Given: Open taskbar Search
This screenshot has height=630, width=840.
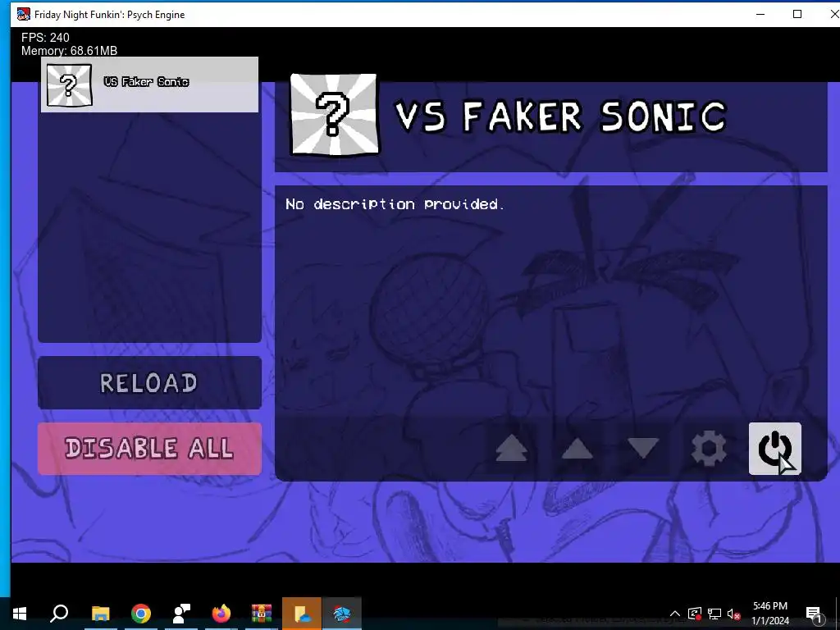Looking at the screenshot, I should (59, 614).
